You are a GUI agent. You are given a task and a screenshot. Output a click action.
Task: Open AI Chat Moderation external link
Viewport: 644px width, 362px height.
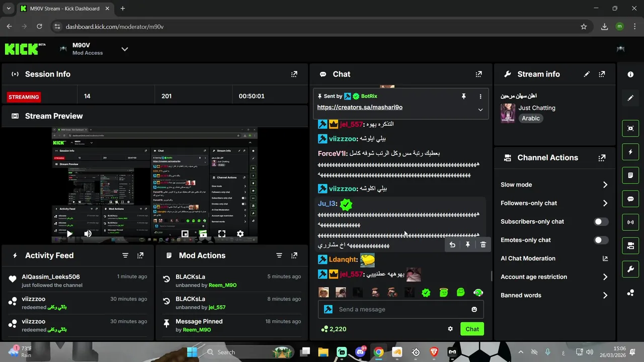[x=605, y=258]
